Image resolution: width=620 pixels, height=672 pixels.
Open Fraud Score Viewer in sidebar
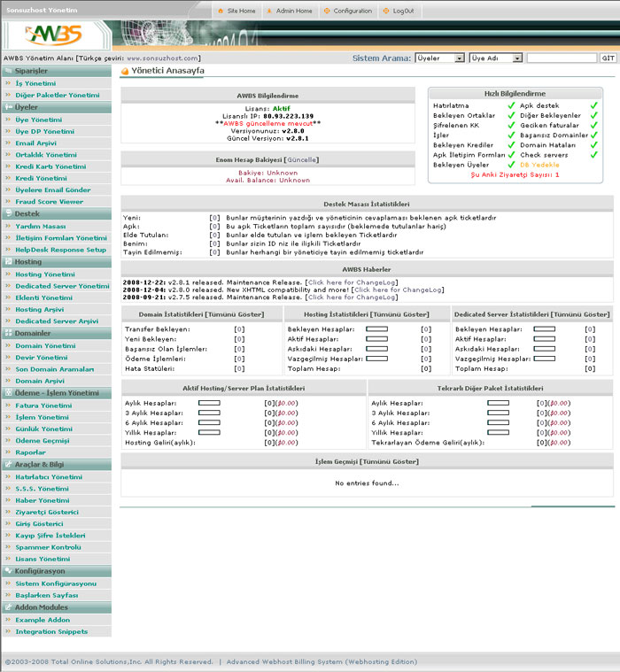pyautogui.click(x=50, y=202)
